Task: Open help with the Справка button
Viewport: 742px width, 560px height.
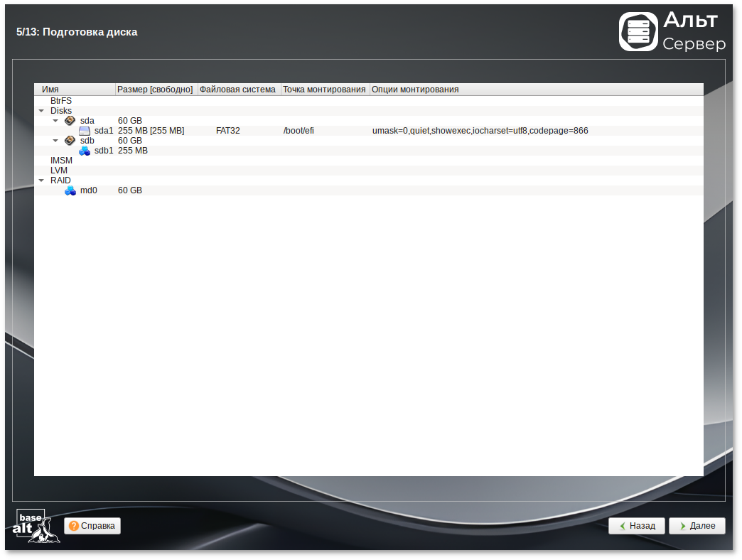Action: tap(92, 526)
